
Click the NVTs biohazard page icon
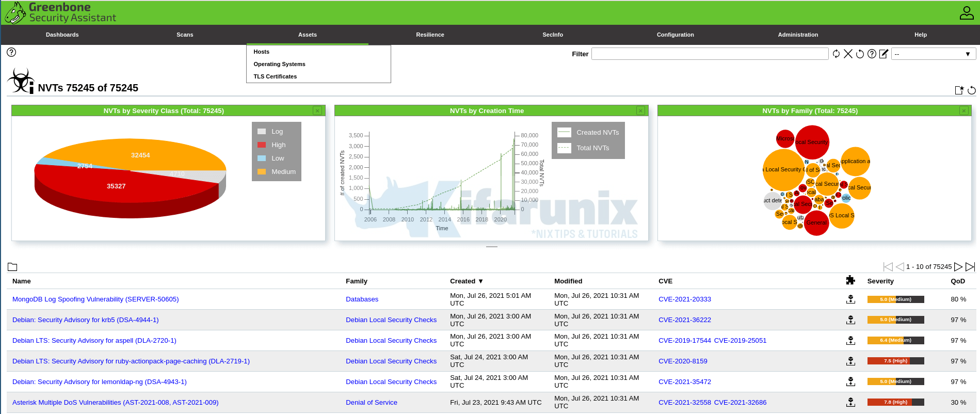21,81
